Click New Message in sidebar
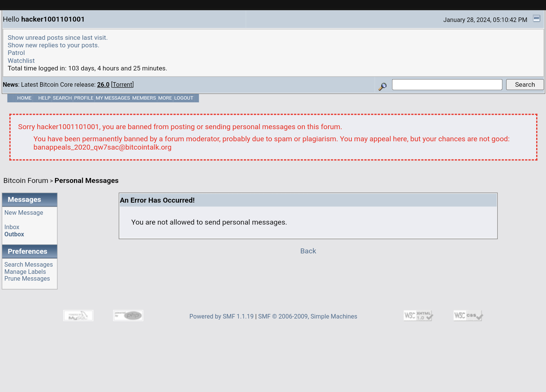This screenshot has width=546, height=392. click(x=24, y=213)
